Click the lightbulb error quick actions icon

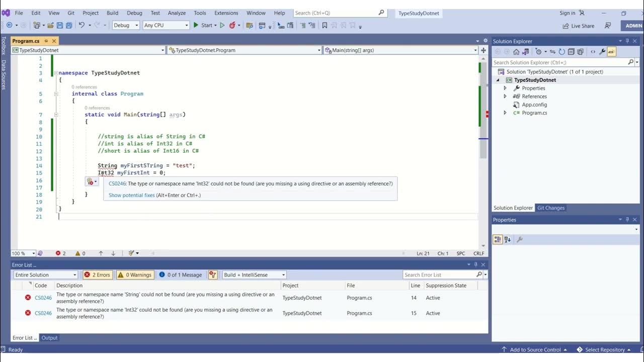click(x=90, y=182)
